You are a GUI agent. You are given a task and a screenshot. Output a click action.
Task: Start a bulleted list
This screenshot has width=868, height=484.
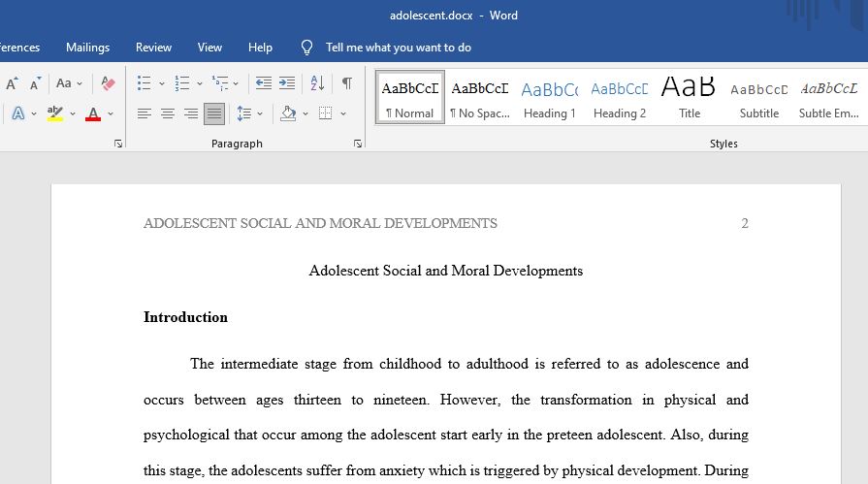coord(144,83)
